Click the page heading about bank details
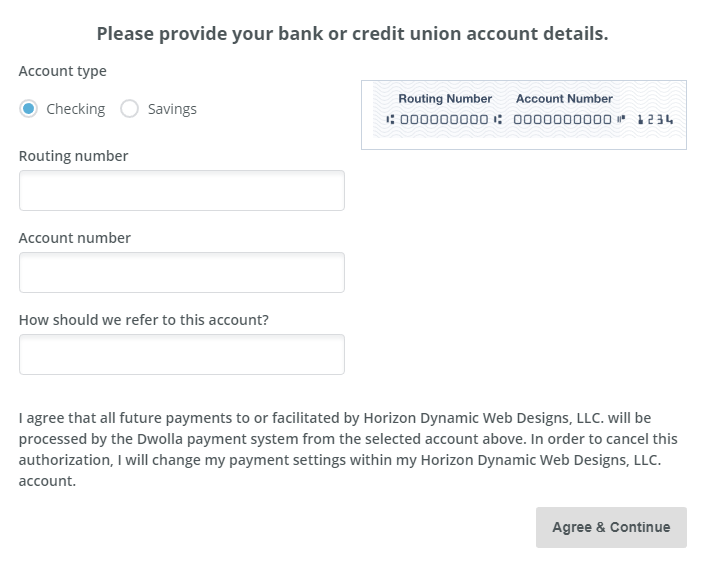Viewport: 705px width, 563px height. pos(352,34)
